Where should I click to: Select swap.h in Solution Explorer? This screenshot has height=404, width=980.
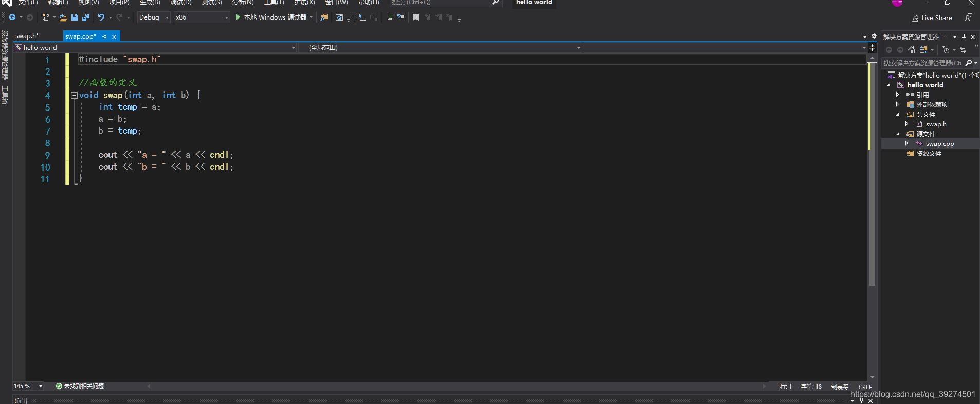pyautogui.click(x=936, y=124)
